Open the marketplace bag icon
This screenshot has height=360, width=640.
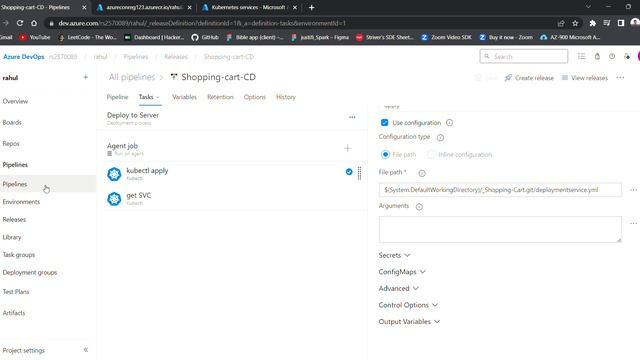pos(597,56)
